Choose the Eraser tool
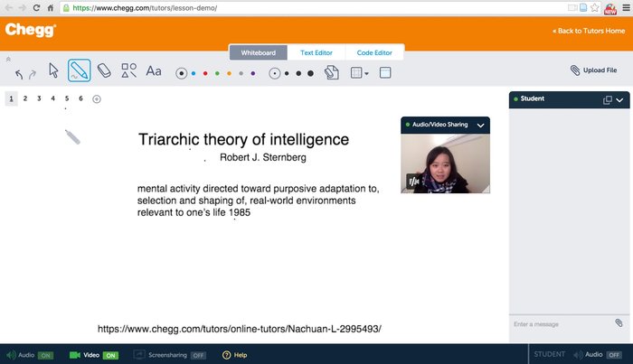This screenshot has height=364, width=633. [104, 70]
